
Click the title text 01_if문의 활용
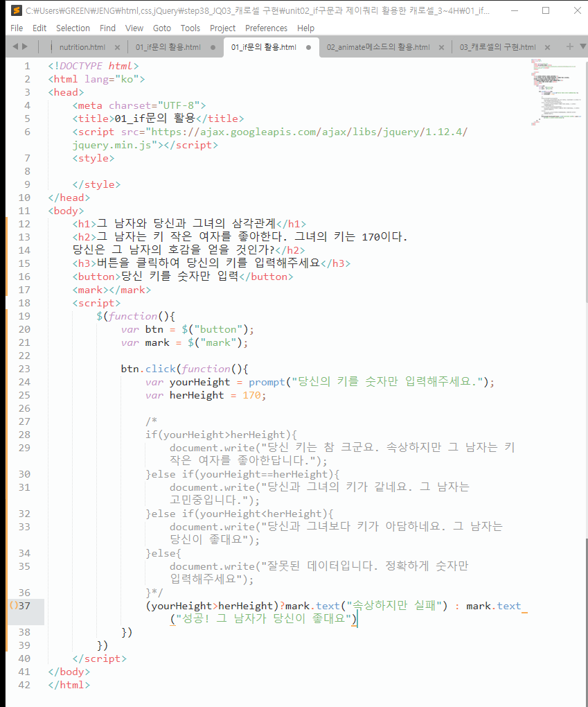click(x=154, y=119)
